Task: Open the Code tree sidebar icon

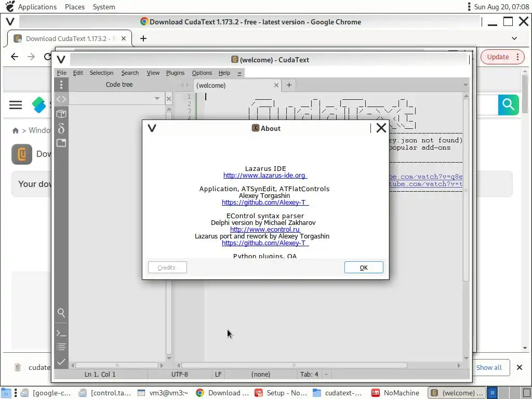Action: coord(61,99)
